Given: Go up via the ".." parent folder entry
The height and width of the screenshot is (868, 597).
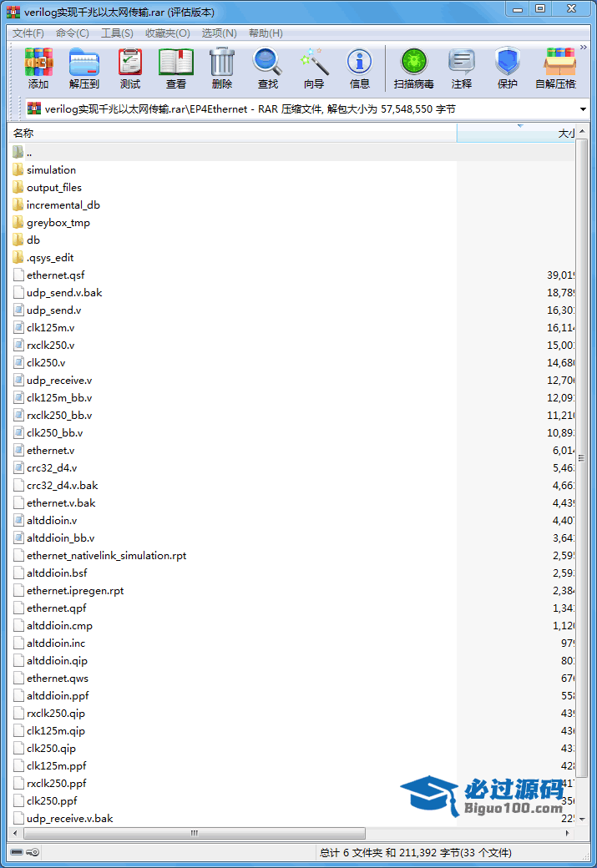Looking at the screenshot, I should 29,153.
